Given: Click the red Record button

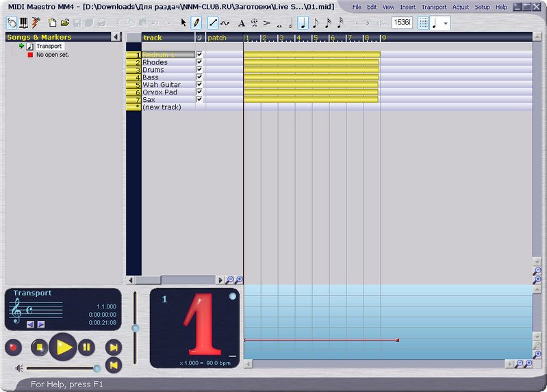Looking at the screenshot, I should 14,347.
